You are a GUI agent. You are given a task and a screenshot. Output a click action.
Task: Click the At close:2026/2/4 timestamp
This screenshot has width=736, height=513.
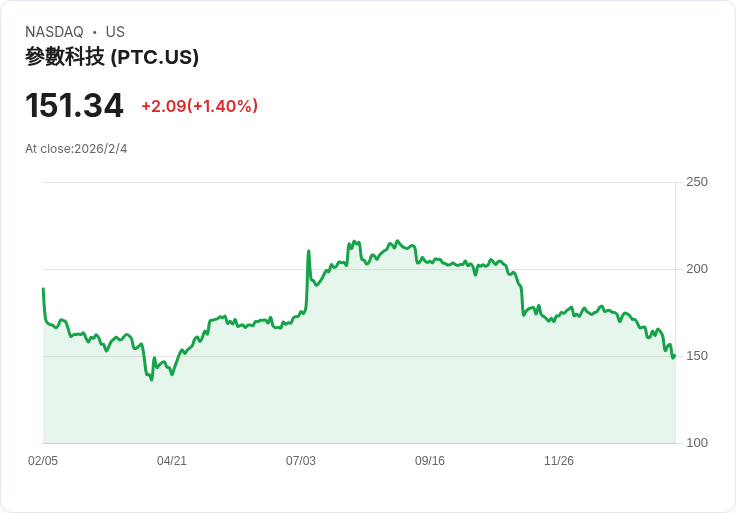coord(76,149)
